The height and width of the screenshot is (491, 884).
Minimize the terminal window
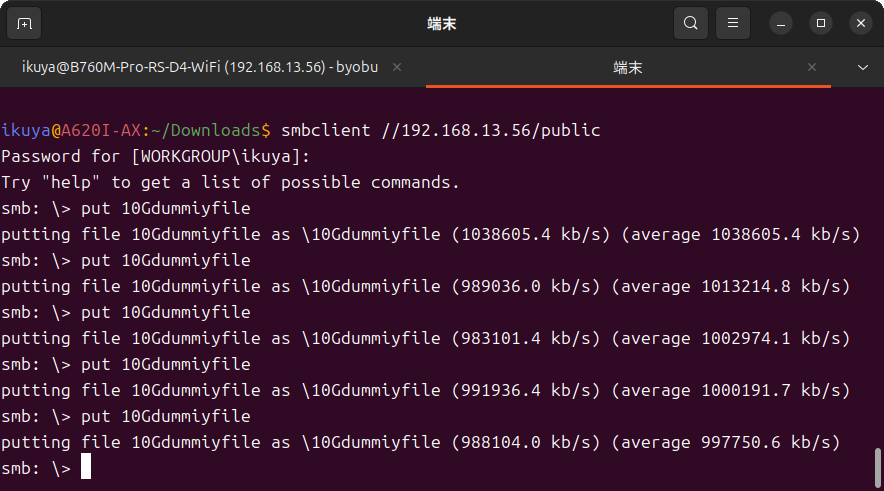[x=781, y=24]
